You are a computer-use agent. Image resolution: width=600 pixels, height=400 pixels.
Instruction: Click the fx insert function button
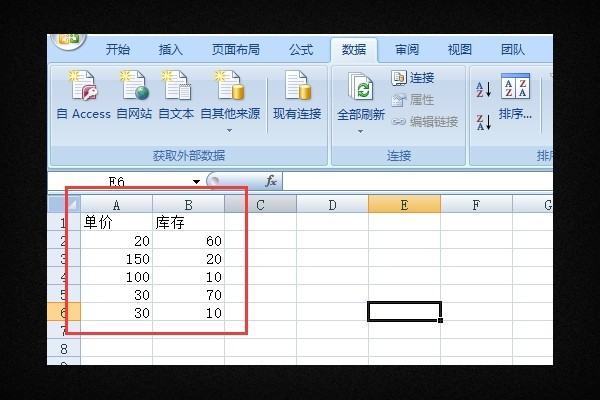[271, 180]
